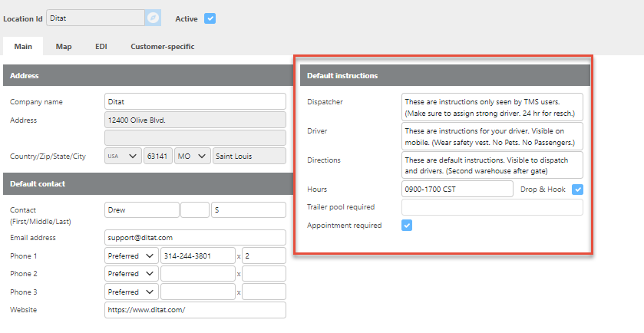Uncheck the Drop & Hook checkbox
This screenshot has width=644, height=333.
(578, 189)
